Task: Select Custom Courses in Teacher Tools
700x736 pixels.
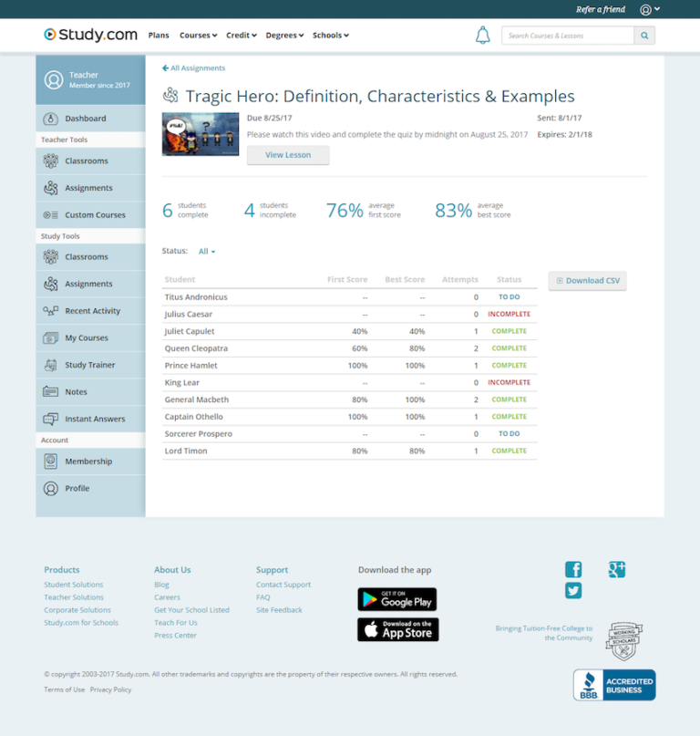Action: point(94,215)
